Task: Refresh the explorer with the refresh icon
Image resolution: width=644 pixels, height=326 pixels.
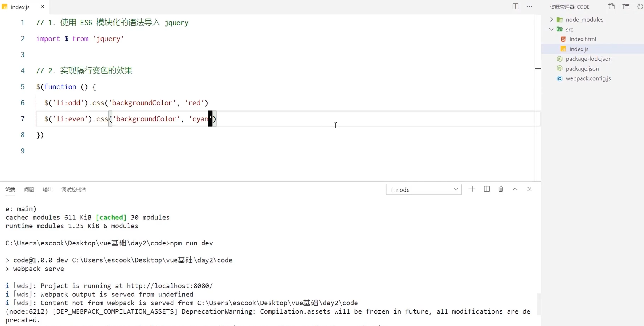Action: 640,7
